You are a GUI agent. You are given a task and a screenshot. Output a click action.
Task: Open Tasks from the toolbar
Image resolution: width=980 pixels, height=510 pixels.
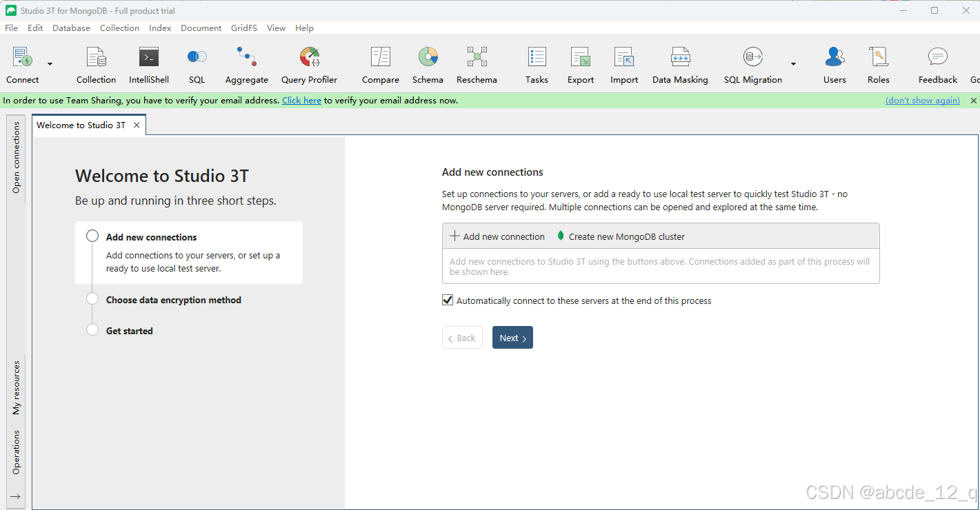pos(537,57)
